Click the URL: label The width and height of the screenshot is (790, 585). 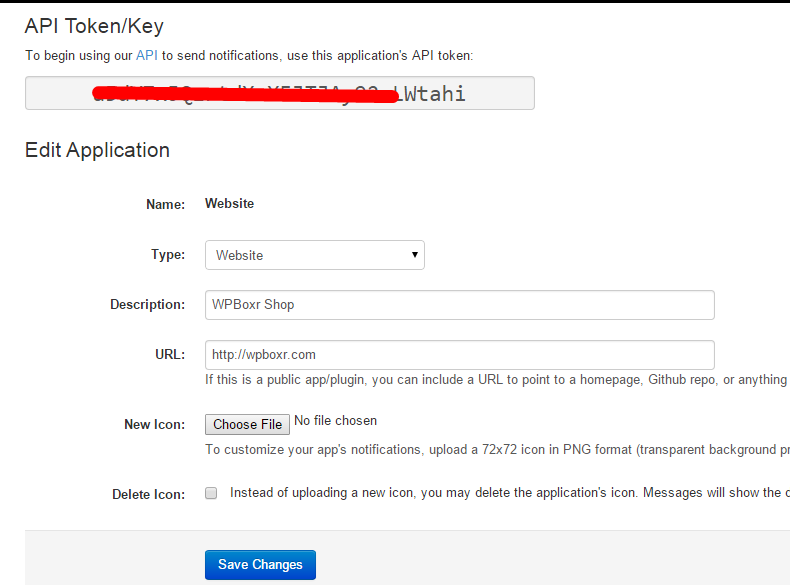(170, 355)
